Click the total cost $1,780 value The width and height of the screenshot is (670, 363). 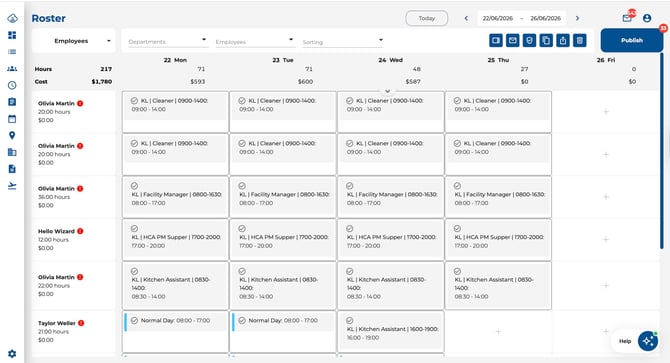tap(102, 81)
